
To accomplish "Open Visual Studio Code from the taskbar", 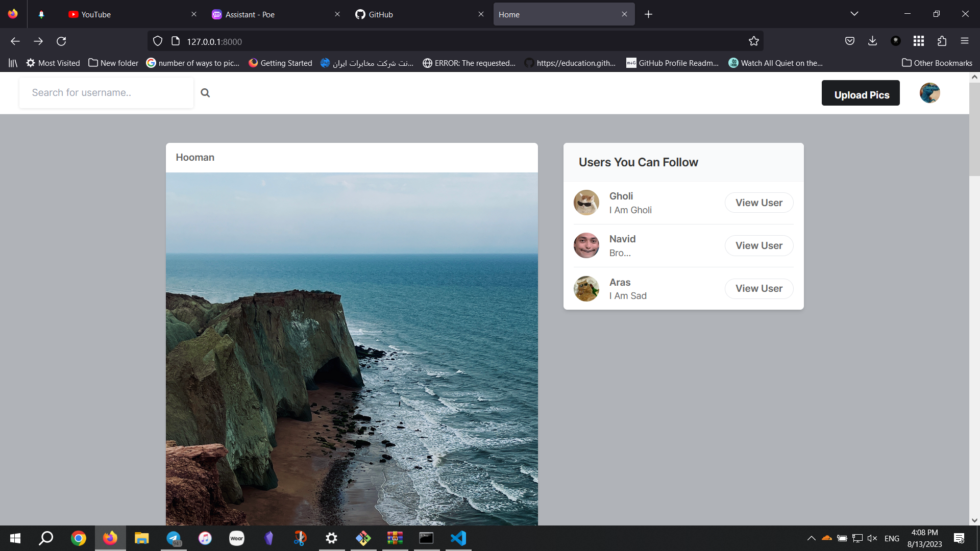I will (x=458, y=538).
